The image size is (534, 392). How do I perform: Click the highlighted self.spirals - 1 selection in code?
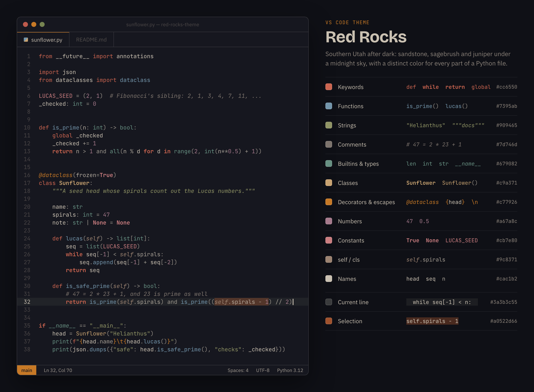pyautogui.click(x=242, y=302)
